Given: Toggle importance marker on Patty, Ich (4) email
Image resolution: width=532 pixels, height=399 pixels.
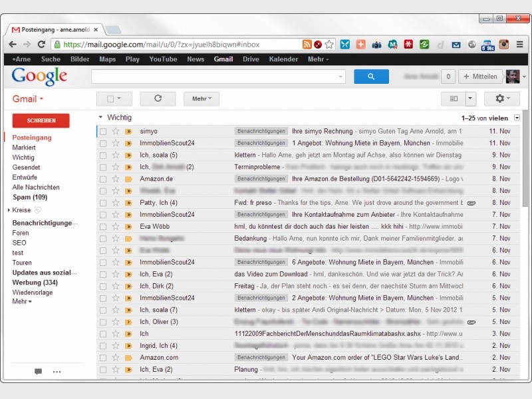Looking at the screenshot, I should 128,203.
